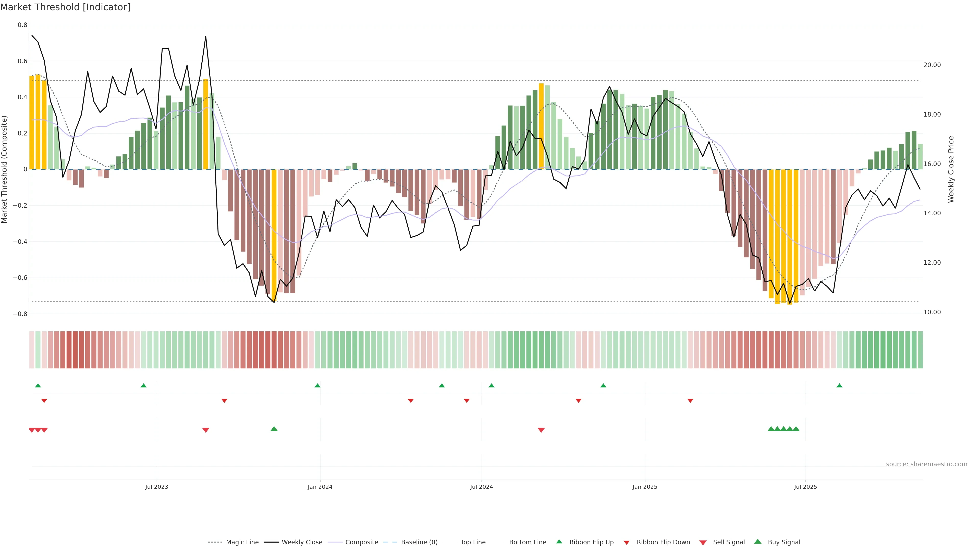Toggle Baseline (0) legend entry

pos(419,542)
